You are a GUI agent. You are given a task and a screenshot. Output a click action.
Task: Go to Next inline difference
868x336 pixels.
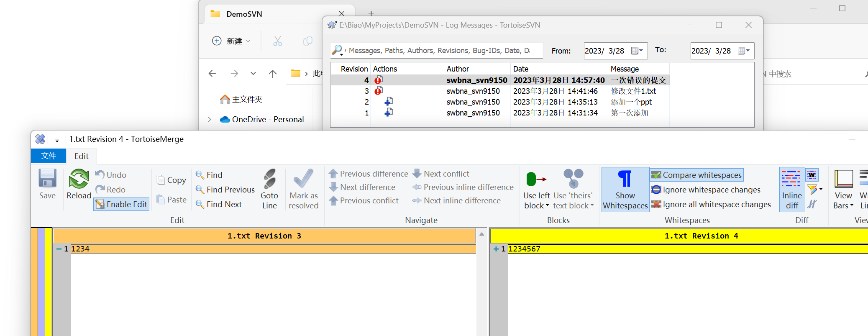coord(456,200)
